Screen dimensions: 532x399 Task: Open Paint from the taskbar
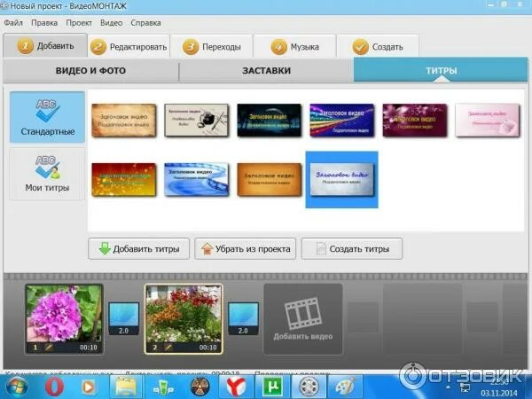(x=345, y=387)
